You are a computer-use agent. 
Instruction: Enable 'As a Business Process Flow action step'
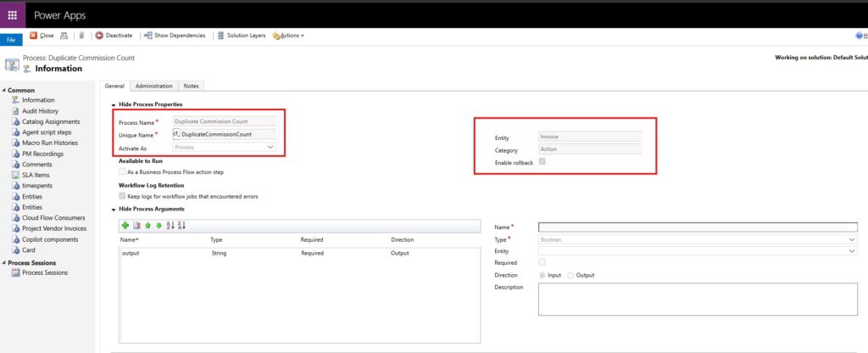click(x=123, y=171)
